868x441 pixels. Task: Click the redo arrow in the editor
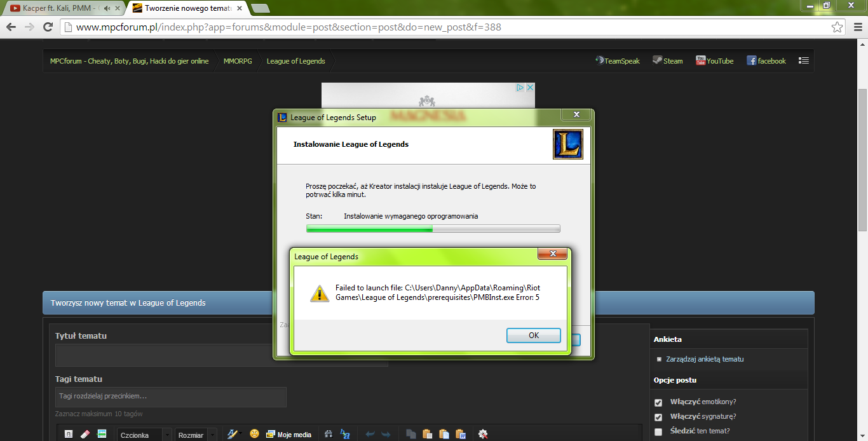tap(386, 434)
